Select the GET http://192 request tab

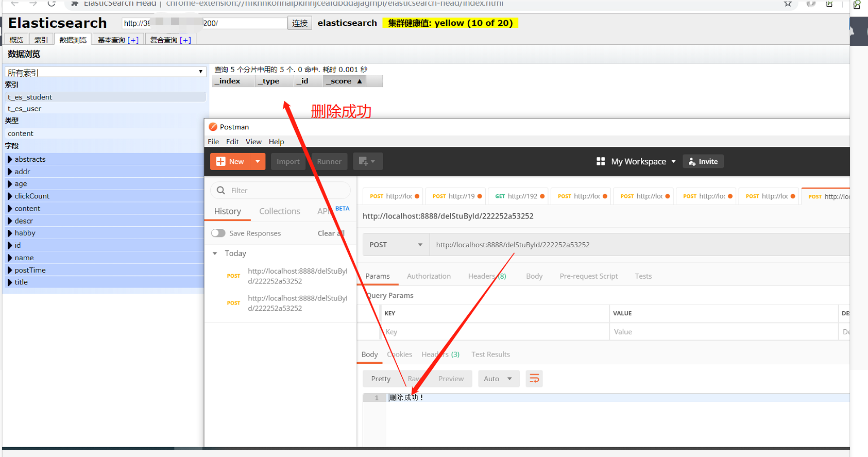(519, 196)
